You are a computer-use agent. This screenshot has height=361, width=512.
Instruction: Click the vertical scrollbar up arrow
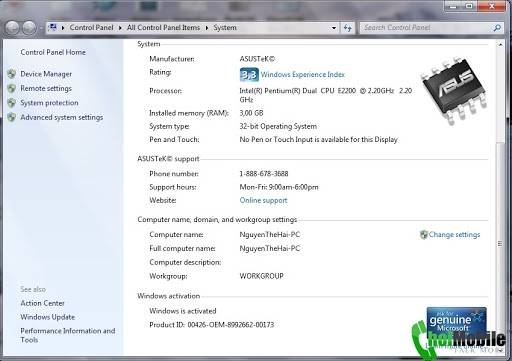pyautogui.click(x=500, y=44)
